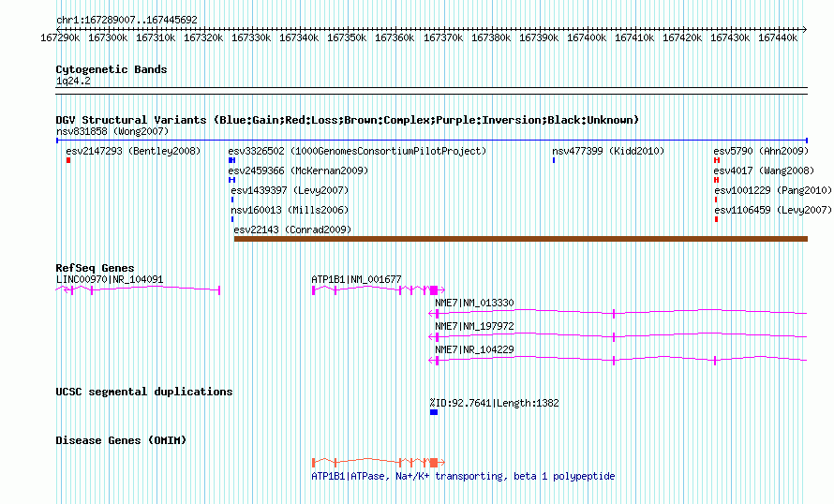Click the esv1439397 (Levy2007) label
834x504 pixels.
(x=290, y=190)
